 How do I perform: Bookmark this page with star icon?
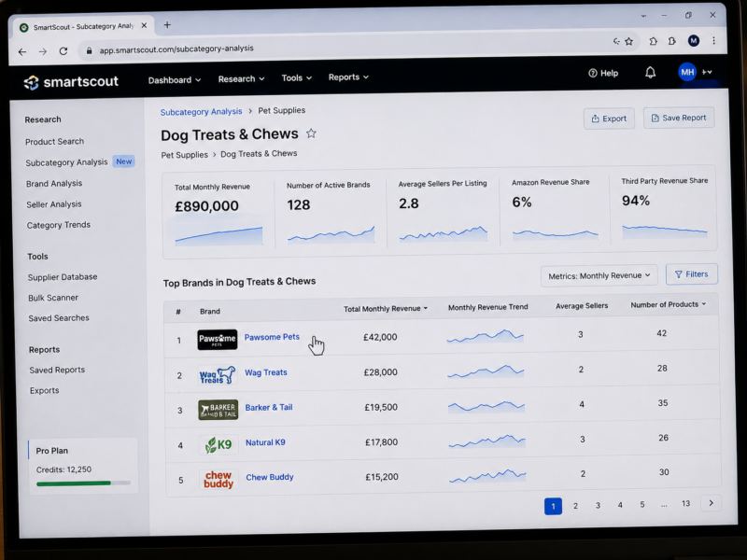click(x=628, y=41)
